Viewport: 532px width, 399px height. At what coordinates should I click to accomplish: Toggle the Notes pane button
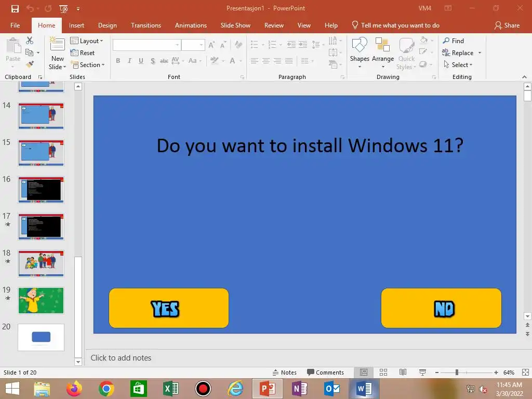coord(284,373)
